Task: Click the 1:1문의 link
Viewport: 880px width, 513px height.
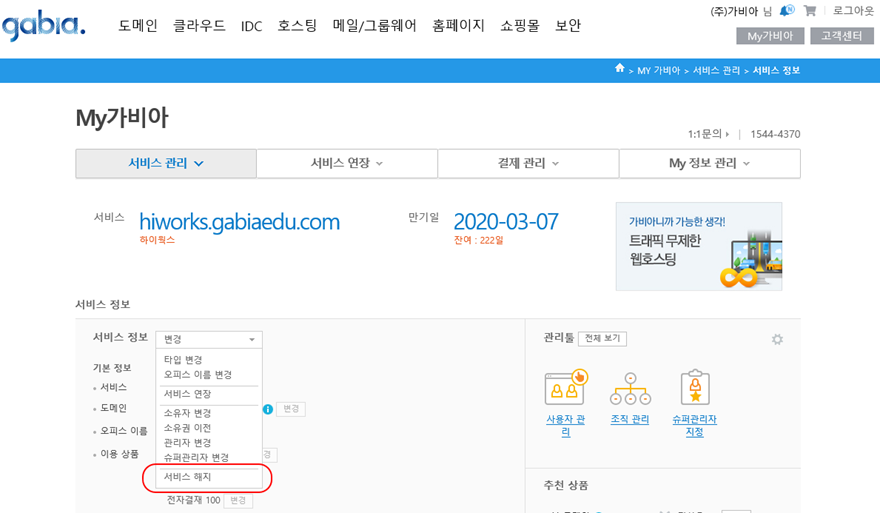Action: tap(708, 134)
